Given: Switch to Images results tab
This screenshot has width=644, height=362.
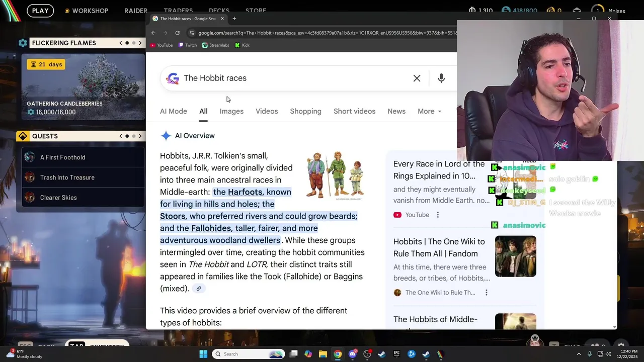Looking at the screenshot, I should pyautogui.click(x=231, y=111).
